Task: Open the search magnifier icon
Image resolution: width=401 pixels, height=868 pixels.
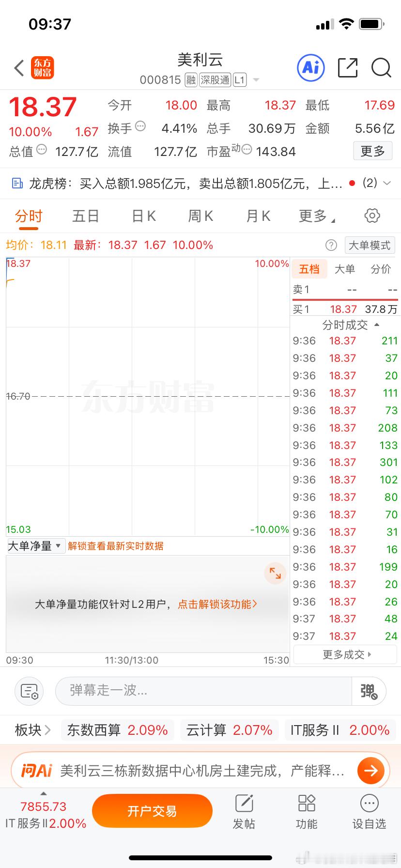Action: point(381,68)
